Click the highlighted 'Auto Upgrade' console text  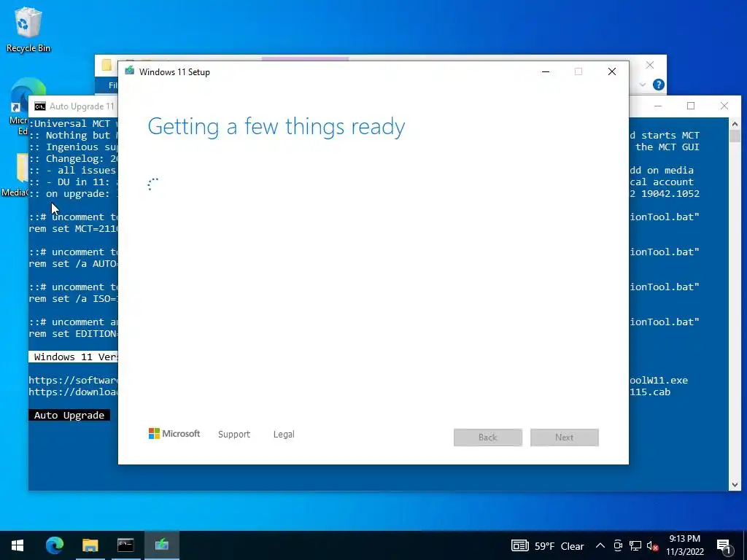point(69,415)
